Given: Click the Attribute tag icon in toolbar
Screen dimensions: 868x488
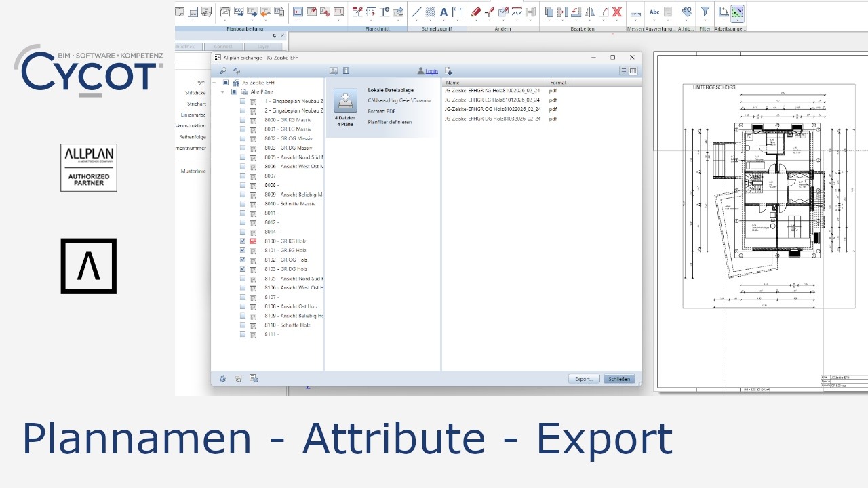Looking at the screenshot, I should [686, 12].
